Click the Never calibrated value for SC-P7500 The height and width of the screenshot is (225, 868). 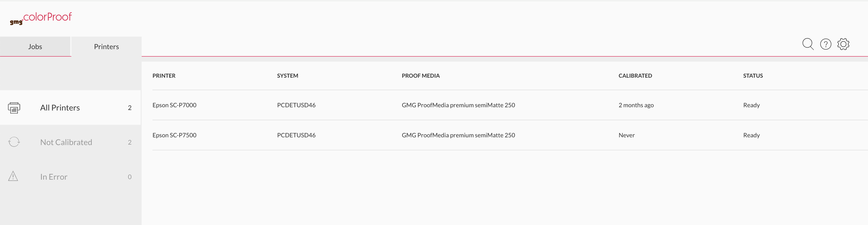[x=626, y=135]
